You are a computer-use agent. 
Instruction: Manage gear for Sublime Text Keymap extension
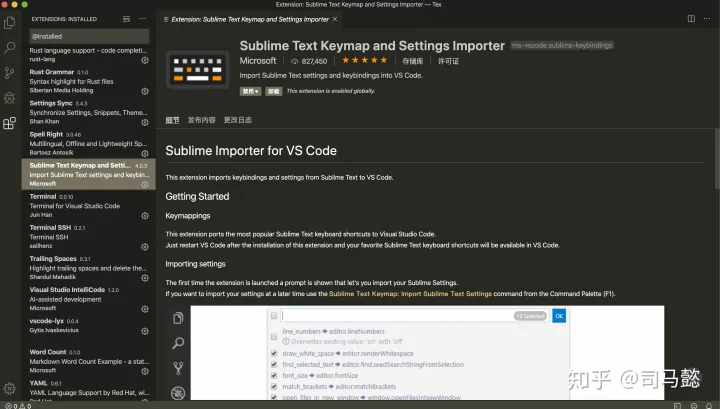145,185
